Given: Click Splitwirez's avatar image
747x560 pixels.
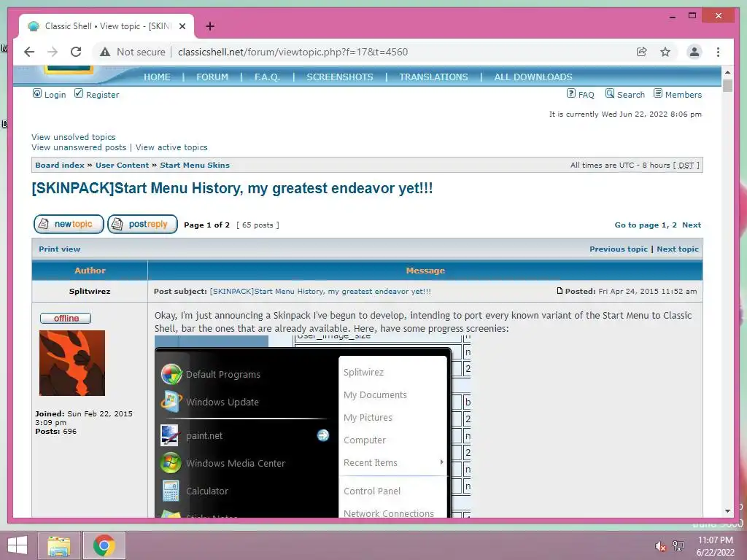Looking at the screenshot, I should tap(72, 363).
